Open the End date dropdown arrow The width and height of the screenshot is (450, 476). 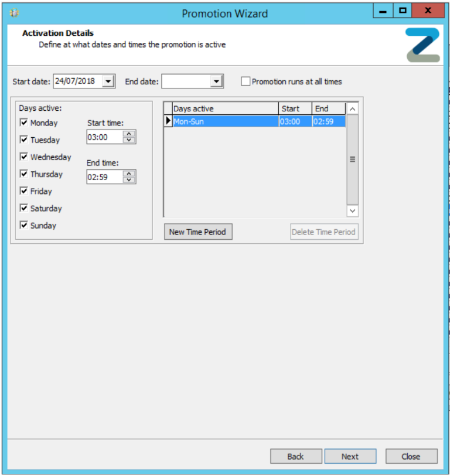217,81
